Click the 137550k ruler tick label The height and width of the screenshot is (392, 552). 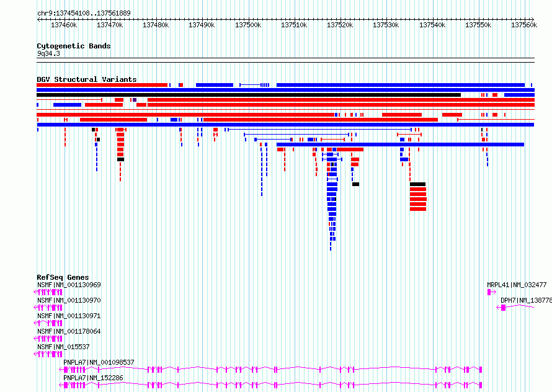coord(478,25)
